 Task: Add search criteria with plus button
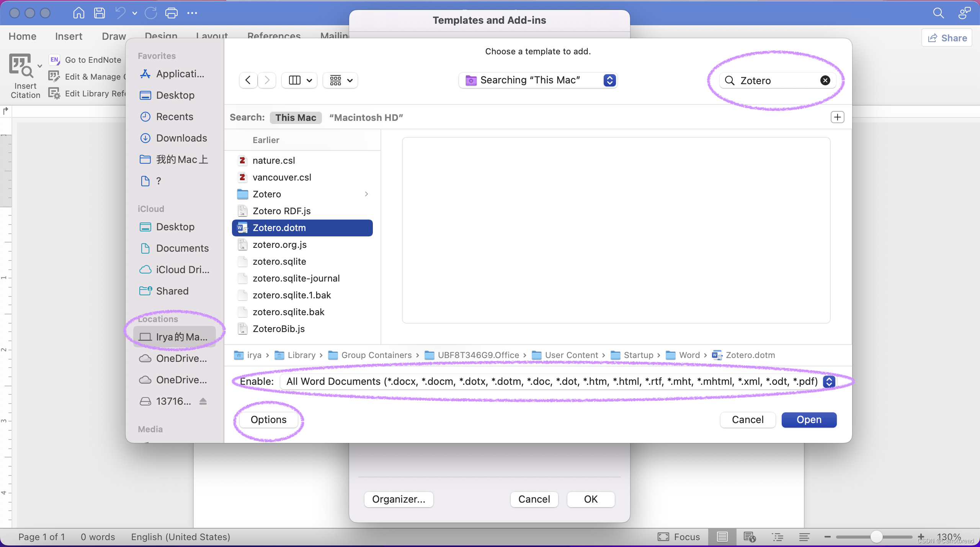pos(838,117)
